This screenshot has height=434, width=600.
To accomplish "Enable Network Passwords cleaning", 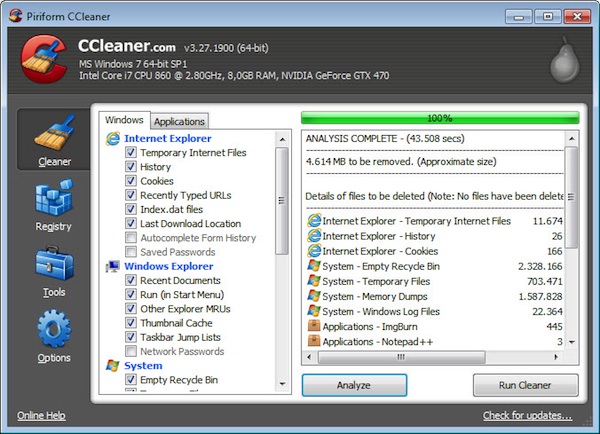I will (x=131, y=351).
